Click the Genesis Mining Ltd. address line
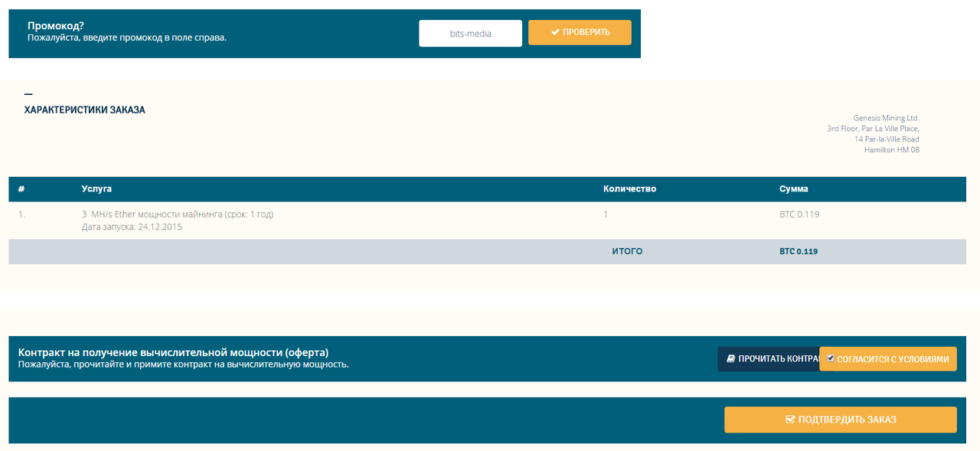Screen dimensions: 980x451 pos(886,118)
